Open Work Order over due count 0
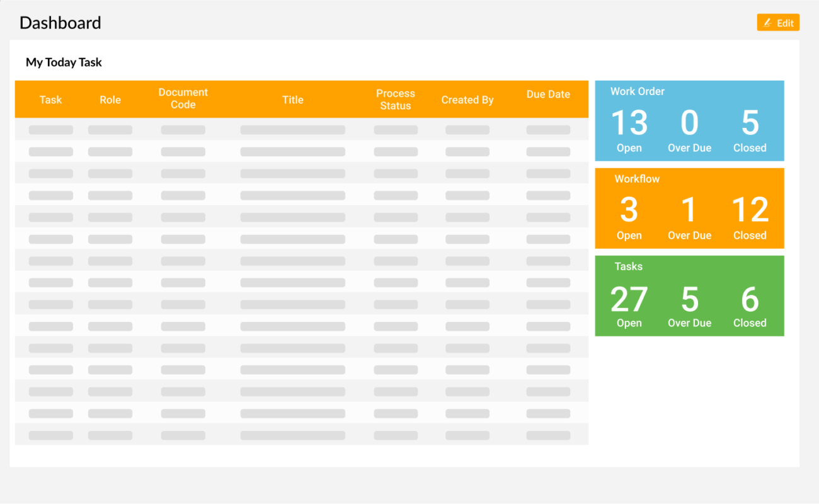The image size is (819, 504). click(x=689, y=123)
